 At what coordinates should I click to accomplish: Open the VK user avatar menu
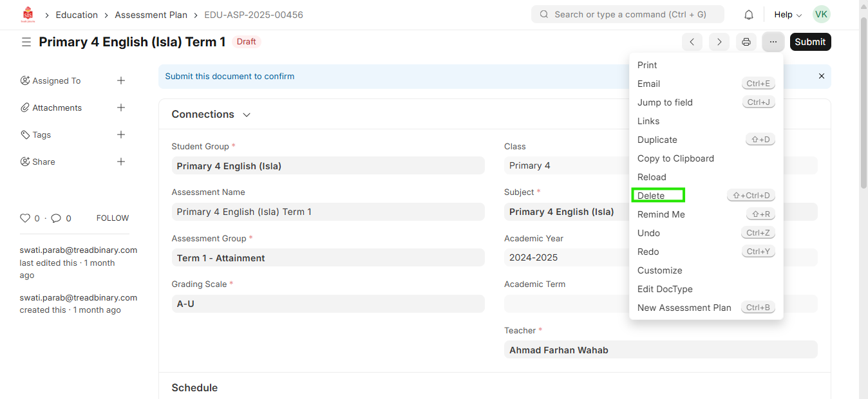click(x=821, y=14)
